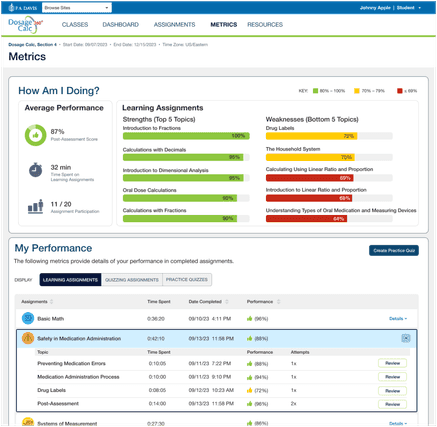Click Introduction to Fractions 100% bar
The width and height of the screenshot is (437, 427).
coord(186,136)
